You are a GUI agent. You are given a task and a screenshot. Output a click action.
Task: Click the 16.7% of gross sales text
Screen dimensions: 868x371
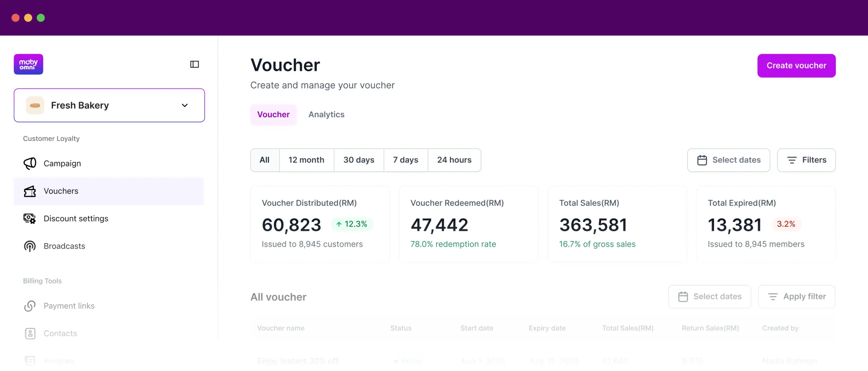click(x=597, y=244)
